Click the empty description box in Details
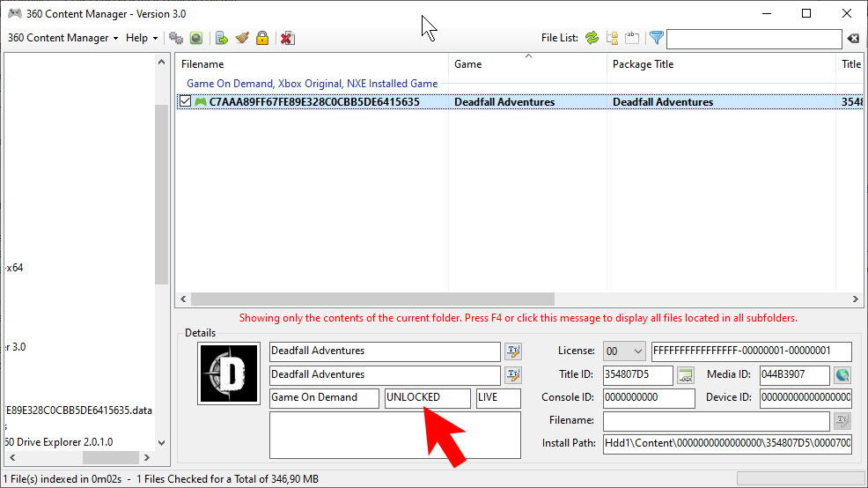Viewport: 868px width, 488px height. 394,435
